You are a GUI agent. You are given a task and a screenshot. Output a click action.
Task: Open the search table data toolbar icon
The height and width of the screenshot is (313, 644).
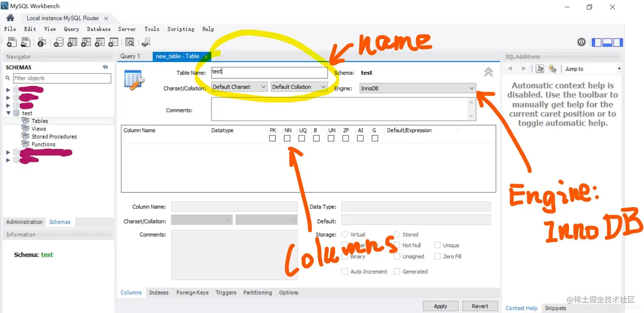129,42
